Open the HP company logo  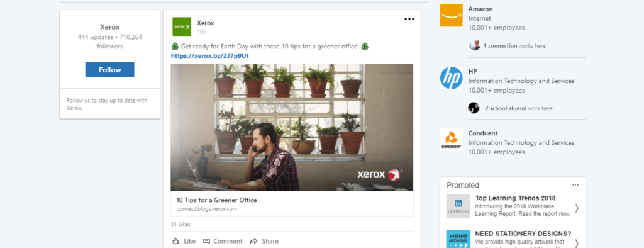pyautogui.click(x=451, y=77)
